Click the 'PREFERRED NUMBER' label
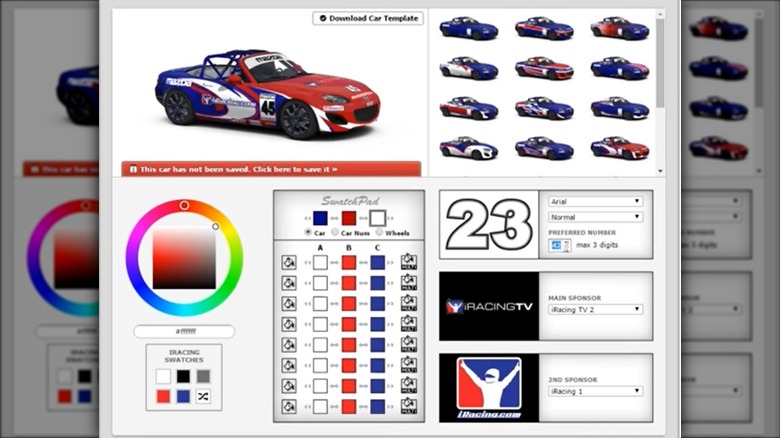The width and height of the screenshot is (780, 438). click(x=582, y=232)
